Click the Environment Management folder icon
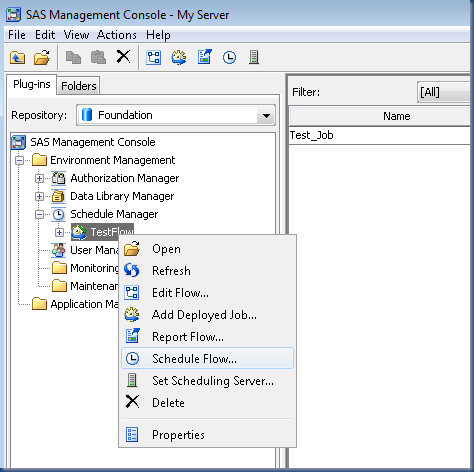 (39, 160)
